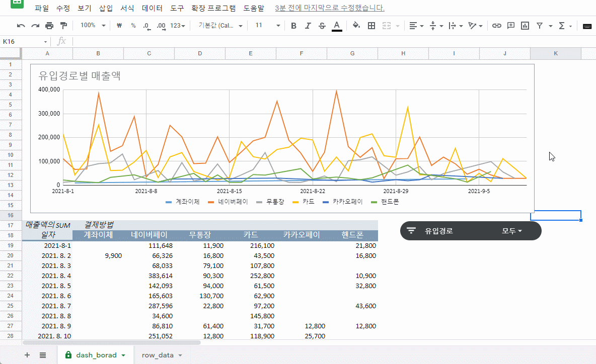The image size is (596, 364).
Task: Open text wrapping options
Action: point(456,26)
